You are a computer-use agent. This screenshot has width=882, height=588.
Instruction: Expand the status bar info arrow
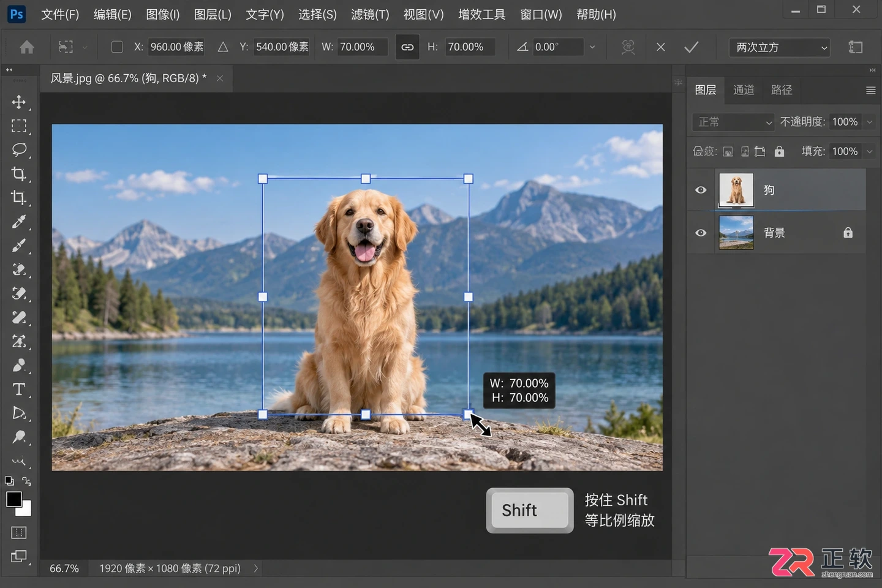tap(256, 568)
